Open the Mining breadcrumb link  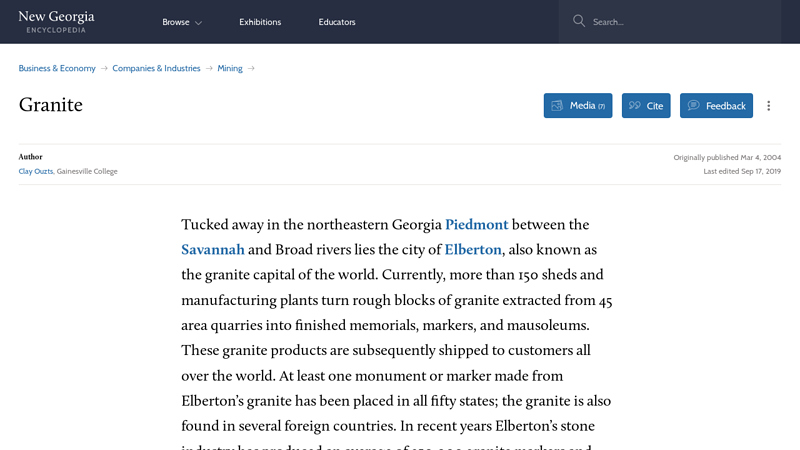pos(230,68)
